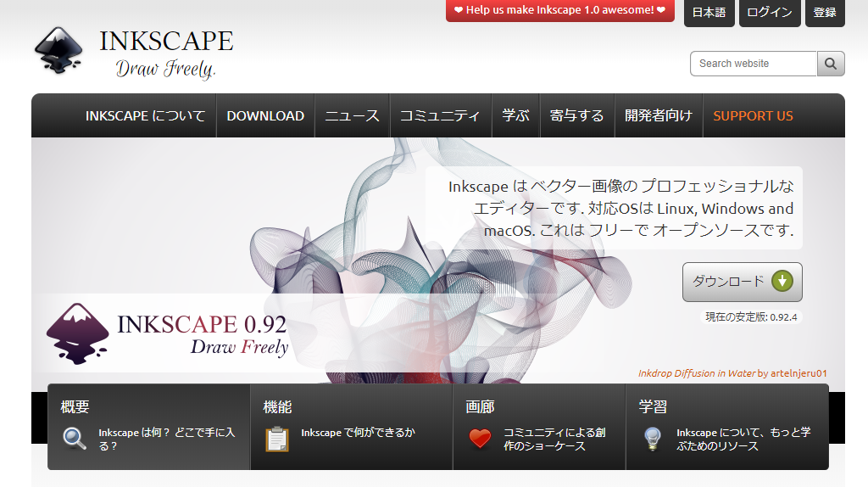The image size is (868, 487).
Task: Open the INKSCAPE について menu
Action: (145, 116)
